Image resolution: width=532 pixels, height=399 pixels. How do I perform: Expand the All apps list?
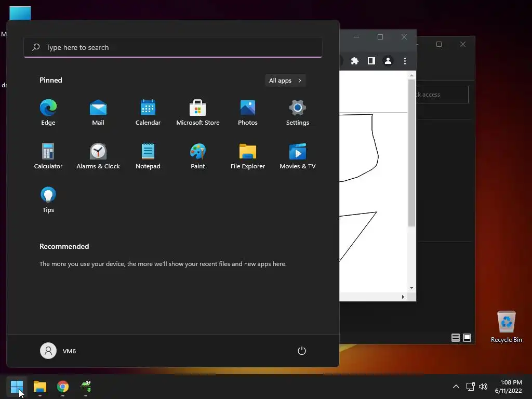tap(285, 81)
